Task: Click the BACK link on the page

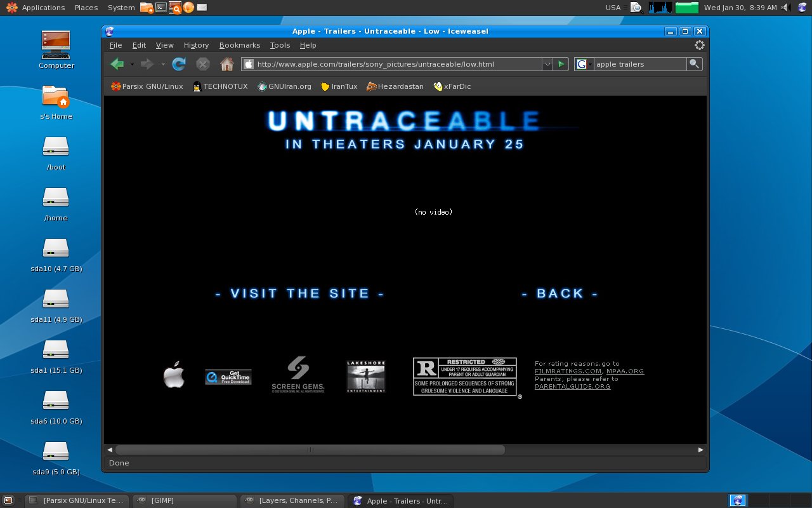Action: coord(560,293)
